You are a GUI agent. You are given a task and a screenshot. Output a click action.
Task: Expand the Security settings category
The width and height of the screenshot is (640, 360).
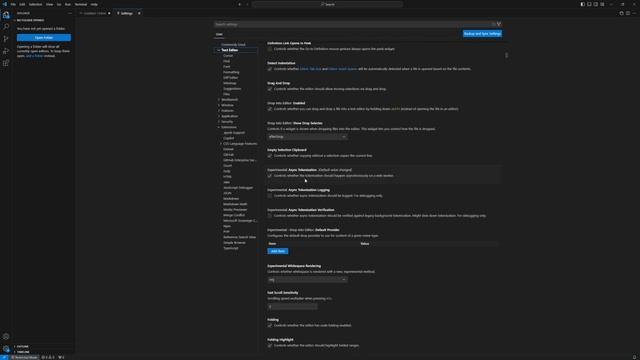[219, 122]
